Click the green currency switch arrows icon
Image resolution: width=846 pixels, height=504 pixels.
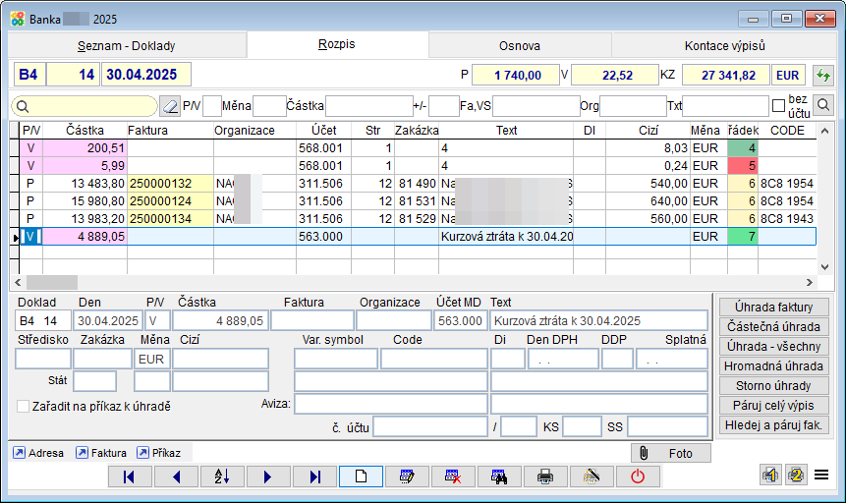coord(823,75)
